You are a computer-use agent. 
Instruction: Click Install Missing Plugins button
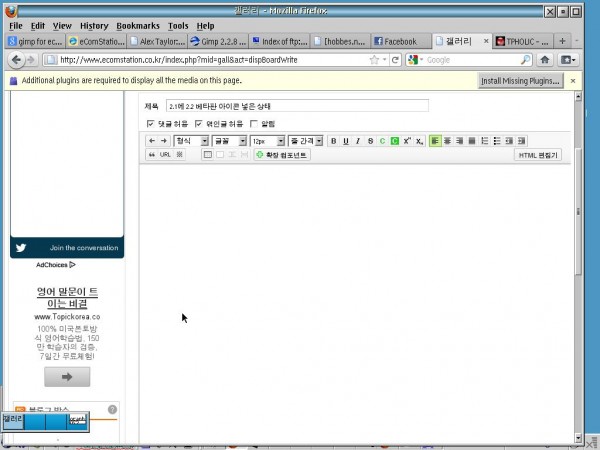tap(520, 81)
